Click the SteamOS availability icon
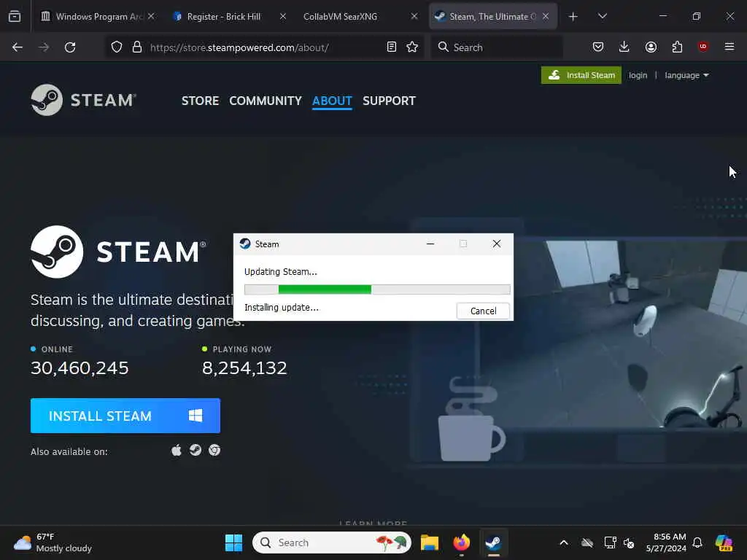This screenshot has width=747, height=560. tap(196, 450)
